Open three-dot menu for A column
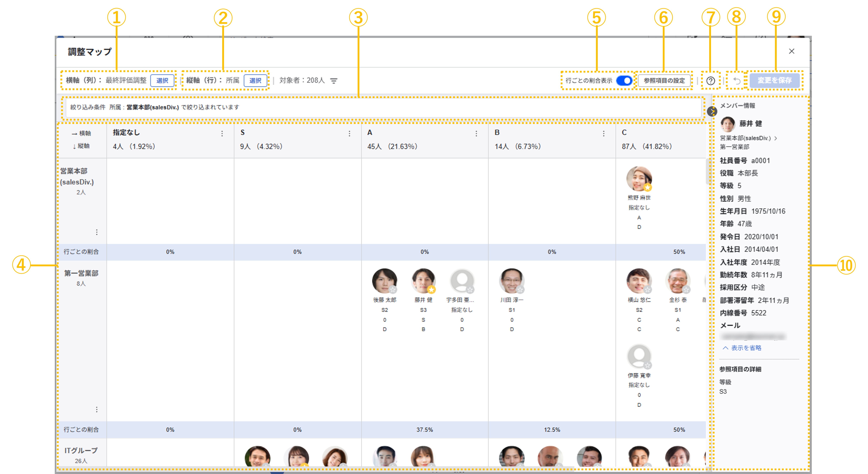868x474 pixels. (477, 134)
